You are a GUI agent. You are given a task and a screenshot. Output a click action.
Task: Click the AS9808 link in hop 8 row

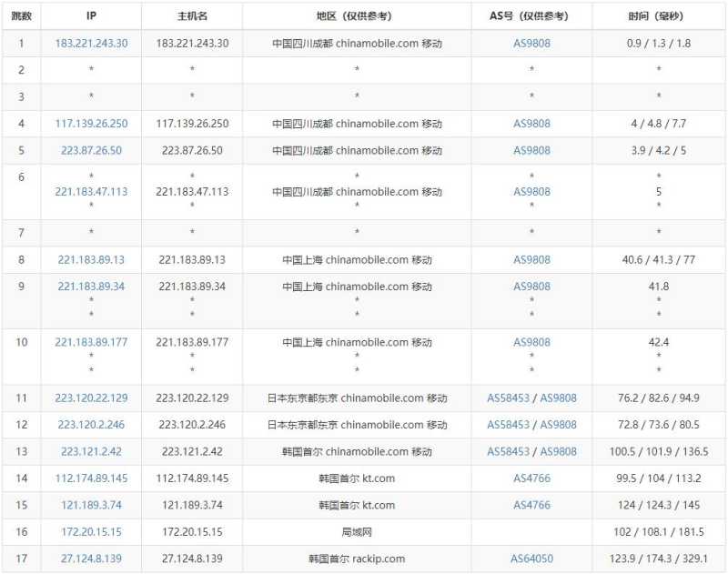531,260
